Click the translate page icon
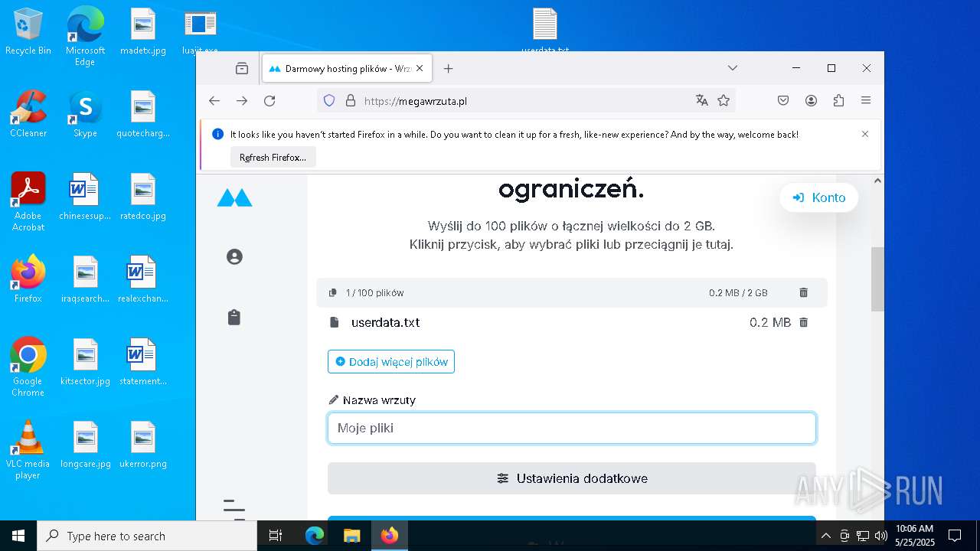The image size is (980, 551). (x=701, y=100)
